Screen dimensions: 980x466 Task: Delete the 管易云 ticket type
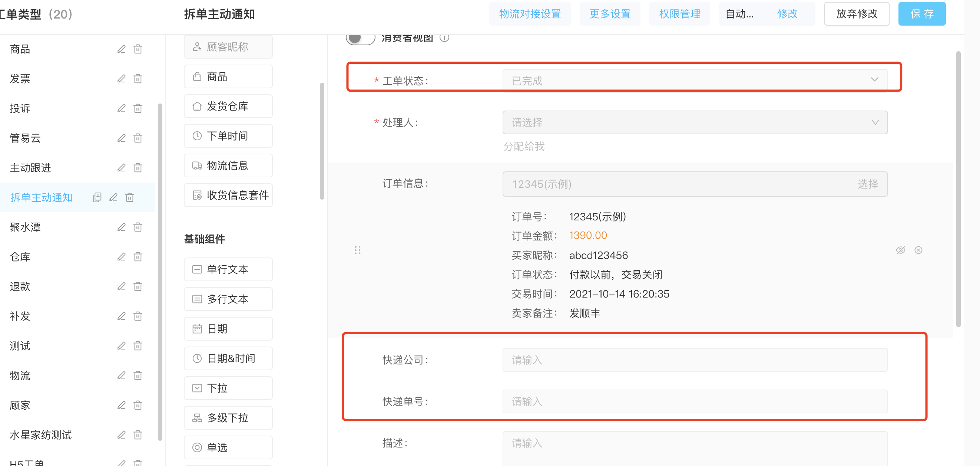pyautogui.click(x=138, y=138)
